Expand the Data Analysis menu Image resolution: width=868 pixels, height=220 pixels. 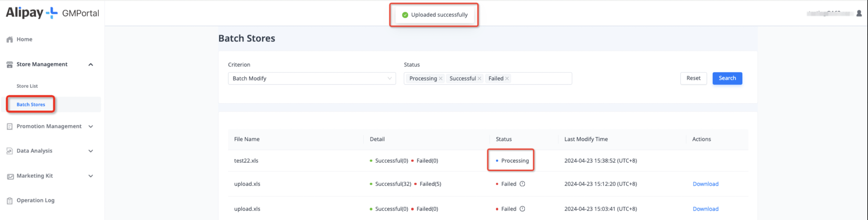click(91, 151)
